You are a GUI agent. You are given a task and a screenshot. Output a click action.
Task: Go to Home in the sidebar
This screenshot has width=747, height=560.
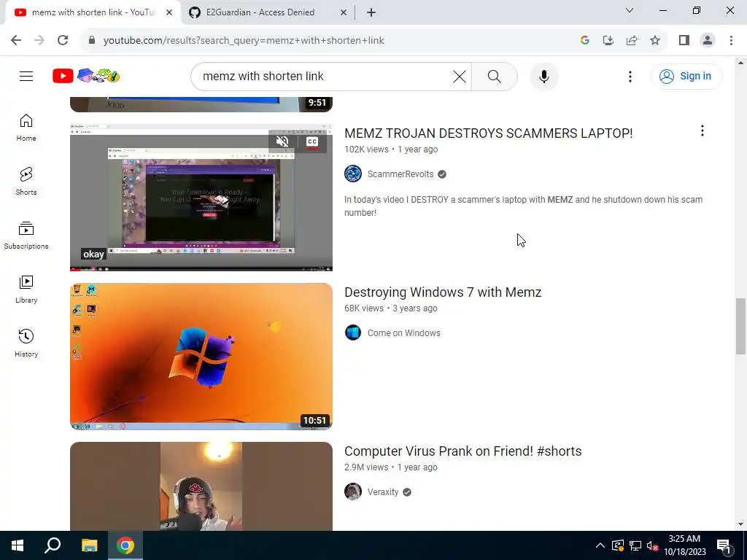pos(26,128)
